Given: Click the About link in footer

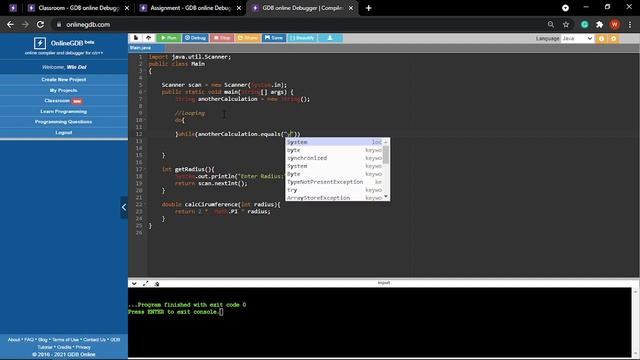Looking at the screenshot, I should coord(14,340).
